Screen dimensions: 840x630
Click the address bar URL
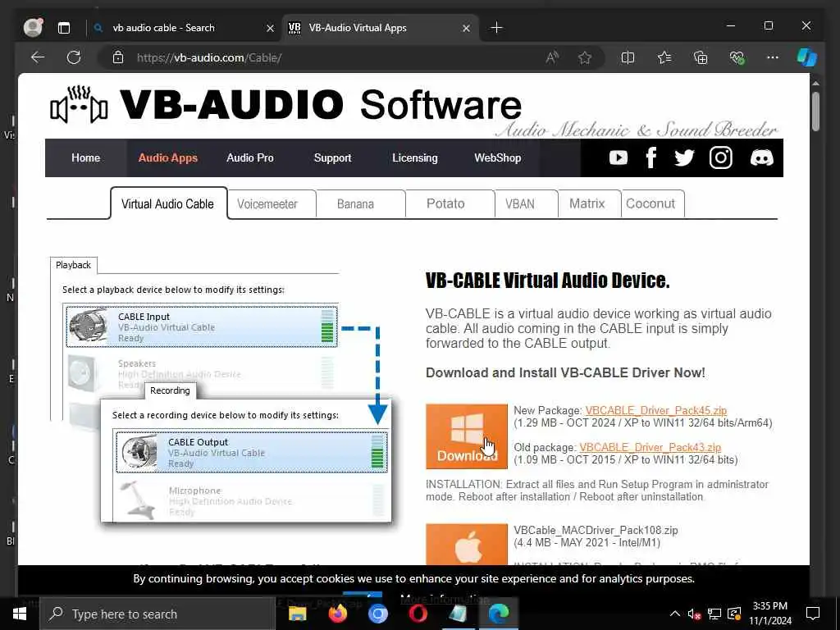point(209,58)
